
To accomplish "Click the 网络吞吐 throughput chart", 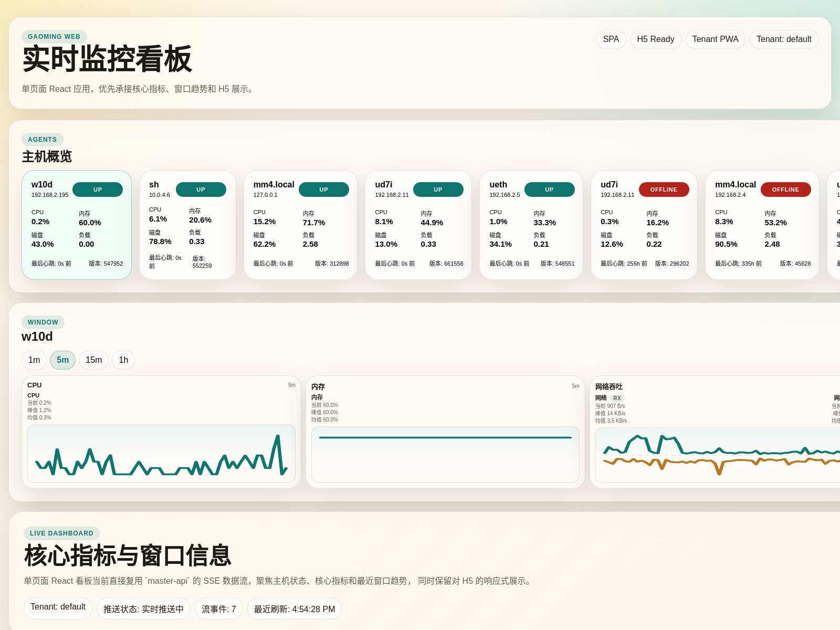I will click(x=718, y=455).
